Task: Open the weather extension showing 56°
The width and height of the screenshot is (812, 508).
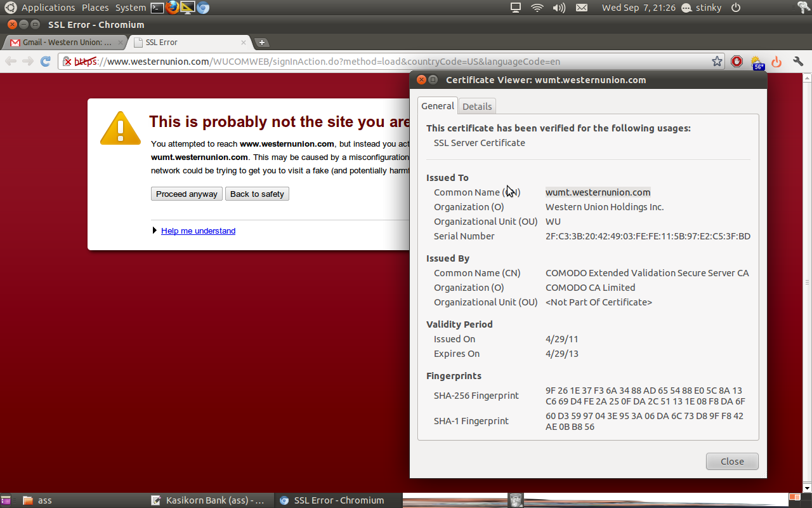Action: coord(757,62)
